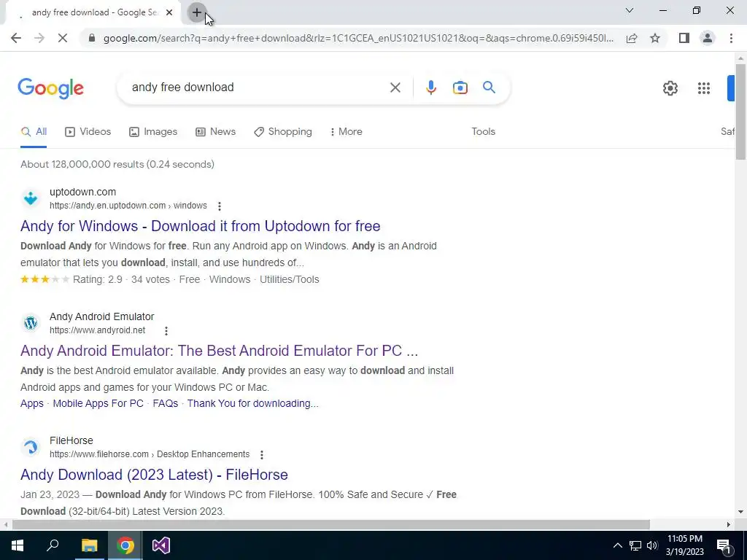Open search Tools filters
747x560 pixels.
click(483, 132)
